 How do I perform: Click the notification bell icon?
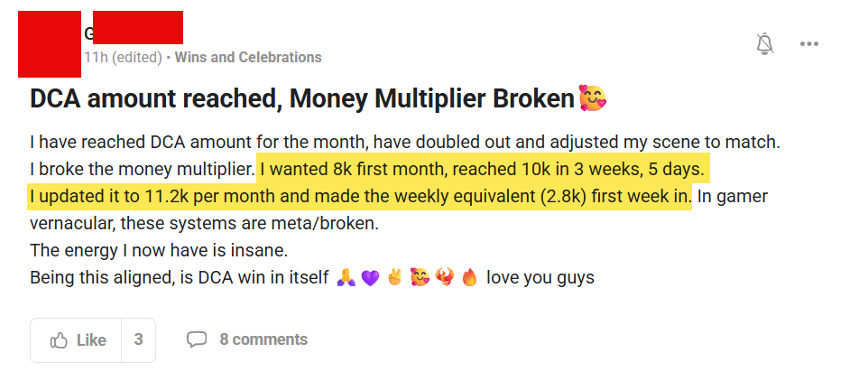click(x=765, y=43)
